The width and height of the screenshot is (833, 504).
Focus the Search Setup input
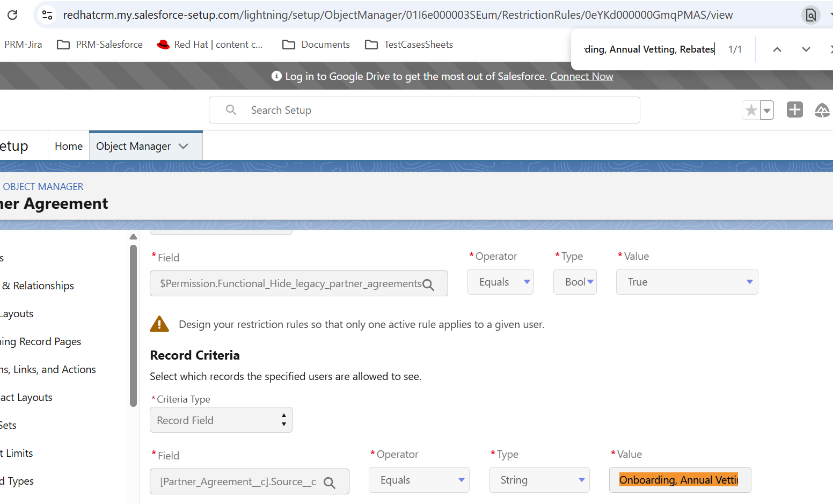(424, 110)
